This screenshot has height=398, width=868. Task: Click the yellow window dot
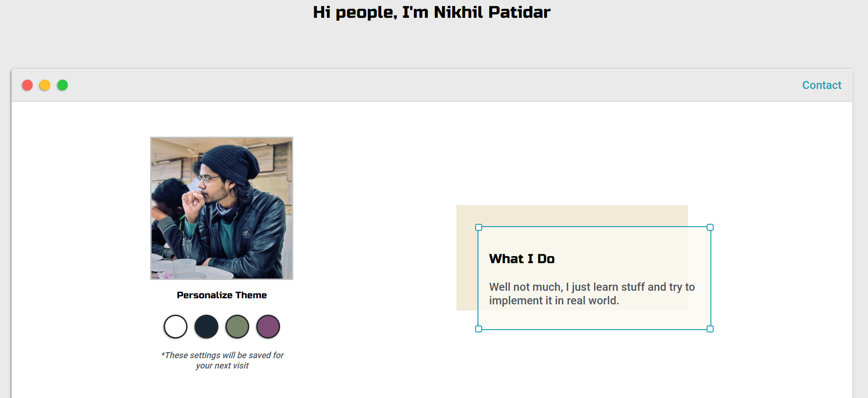45,85
